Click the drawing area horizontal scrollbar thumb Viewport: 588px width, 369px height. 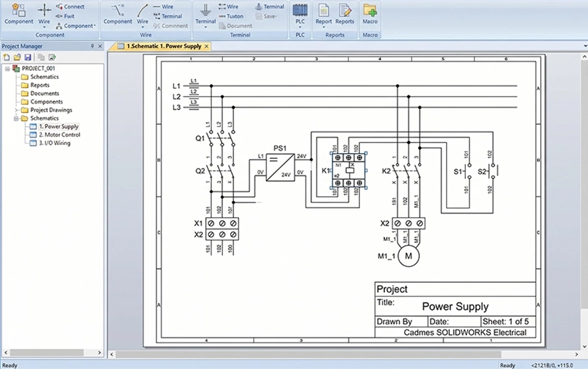pos(308,354)
